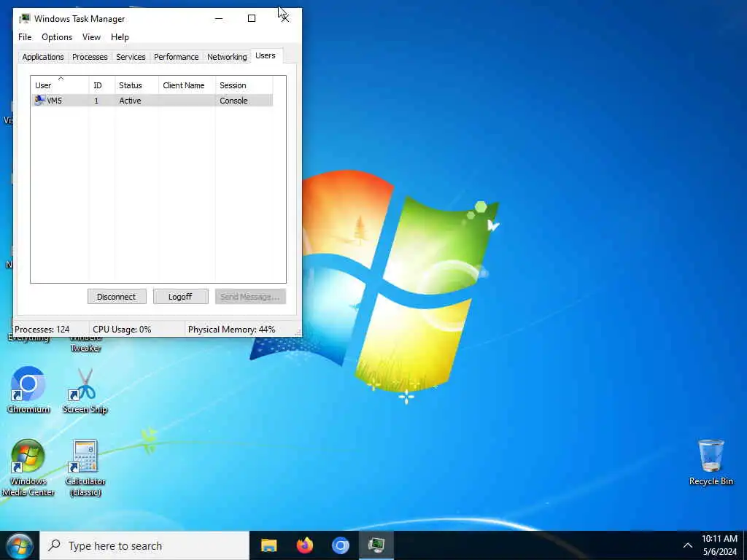The image size is (747, 560).
Task: Click the ID value 1 in VM5 row
Action: 96,101
